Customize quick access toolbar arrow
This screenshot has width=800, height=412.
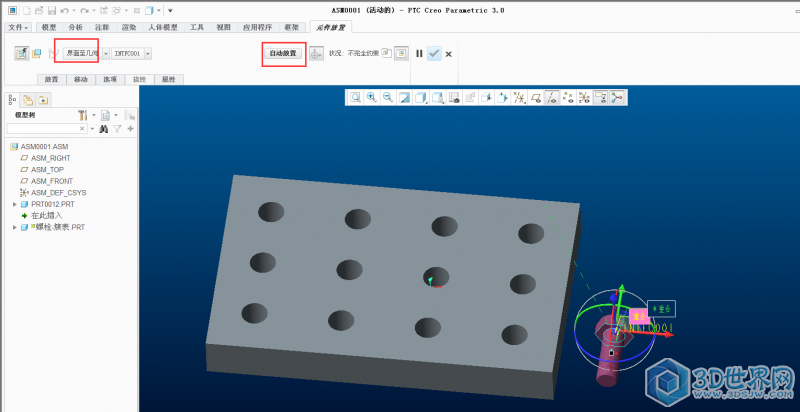(170, 10)
